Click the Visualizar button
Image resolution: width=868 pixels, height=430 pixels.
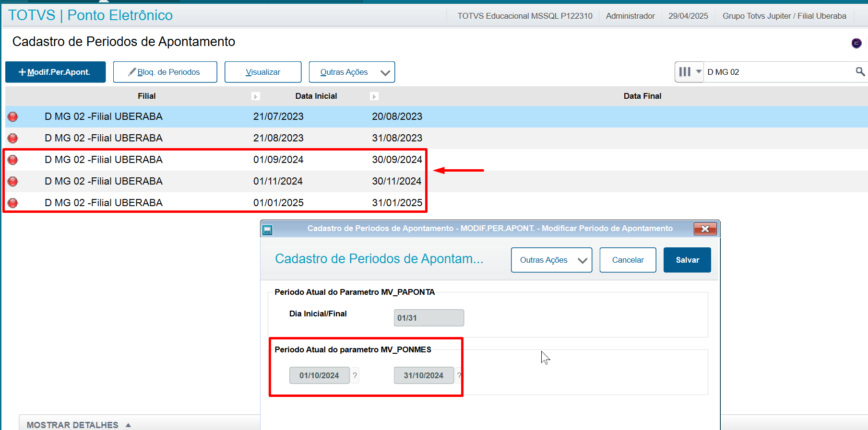click(263, 72)
